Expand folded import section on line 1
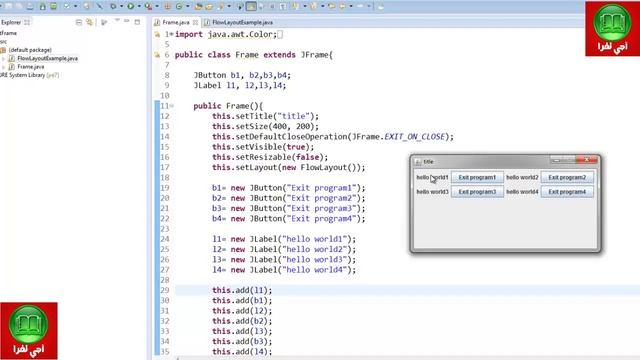The height and width of the screenshot is (360, 640). point(172,34)
